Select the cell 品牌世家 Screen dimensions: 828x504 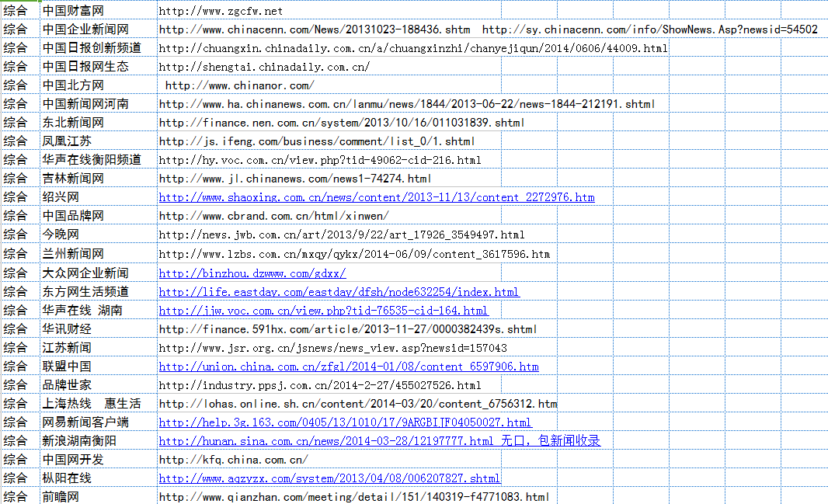pos(98,385)
